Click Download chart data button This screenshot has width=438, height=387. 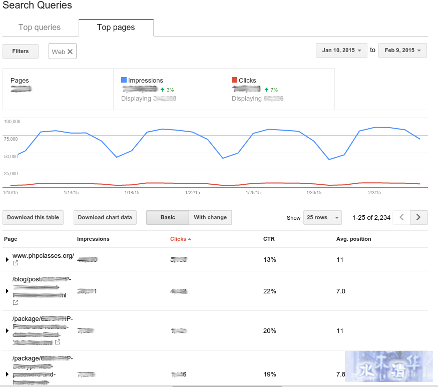(x=105, y=217)
